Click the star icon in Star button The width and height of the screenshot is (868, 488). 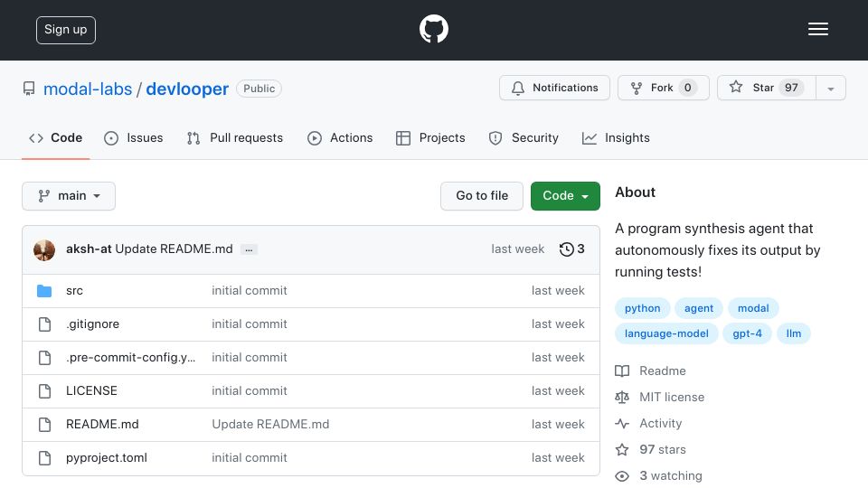coord(736,87)
